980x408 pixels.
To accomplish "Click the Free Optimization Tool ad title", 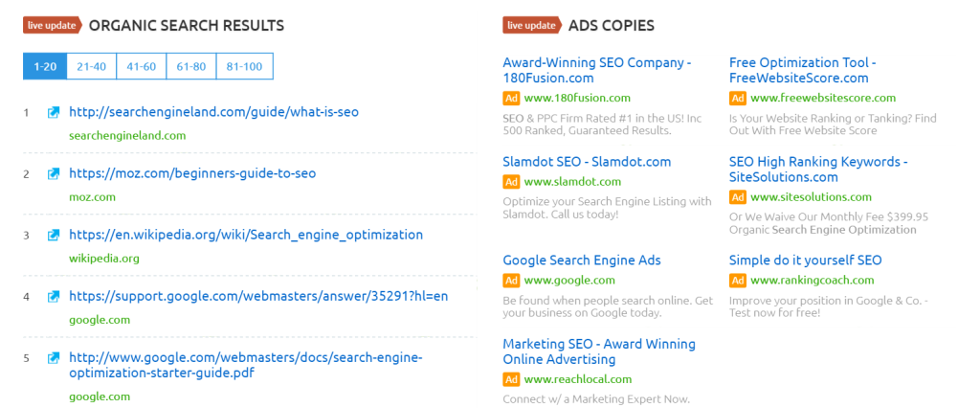I will (x=802, y=70).
